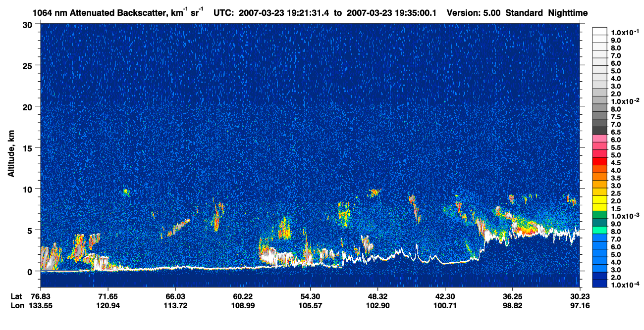This screenshot has height=330, width=644.
Task: Click colorbar label 7.5
Action: tap(616, 117)
